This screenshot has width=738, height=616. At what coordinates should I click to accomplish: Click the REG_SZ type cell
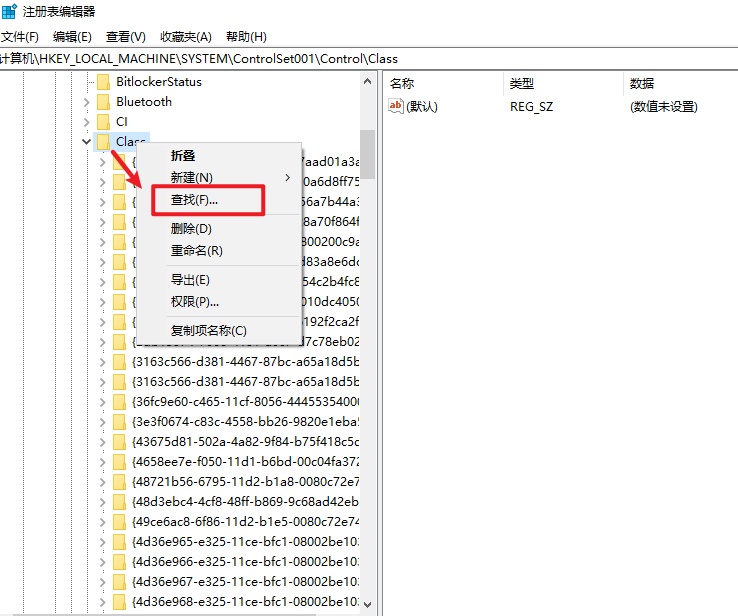point(531,107)
